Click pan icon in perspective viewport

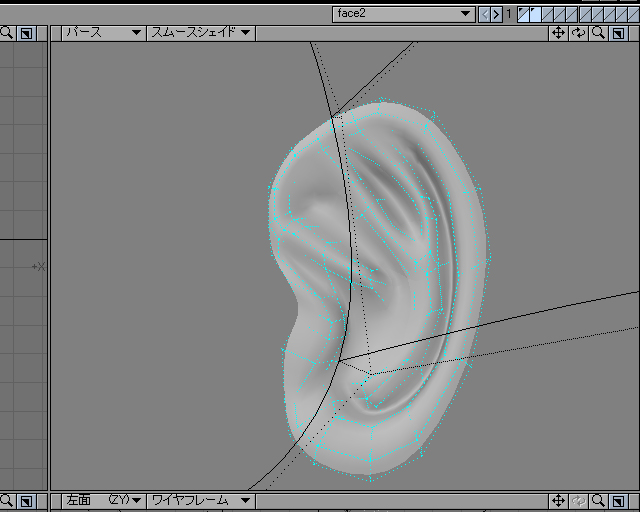559,33
